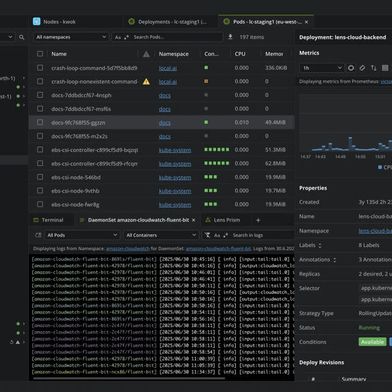Screen dimensions: 392x392
Task: Check the docs-9fc768f55-ggzm row checkbox
Action: point(40,122)
